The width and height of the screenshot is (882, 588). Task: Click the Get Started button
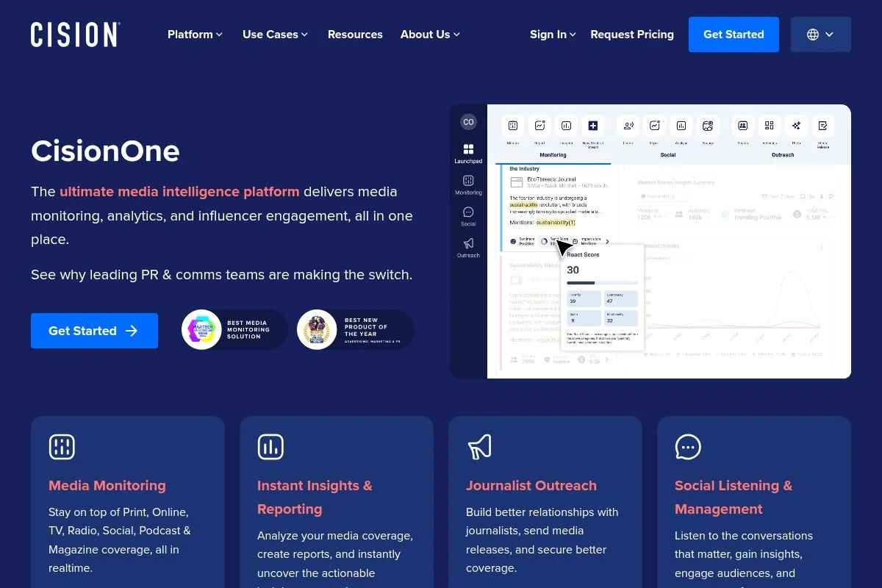[733, 34]
